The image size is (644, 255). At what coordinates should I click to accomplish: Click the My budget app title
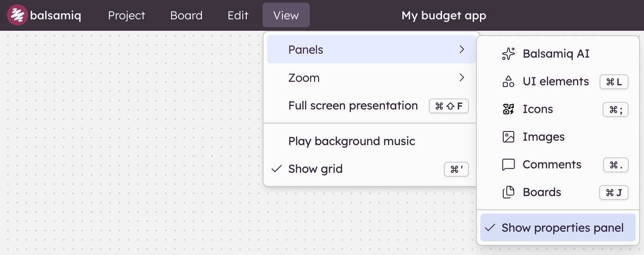click(444, 16)
